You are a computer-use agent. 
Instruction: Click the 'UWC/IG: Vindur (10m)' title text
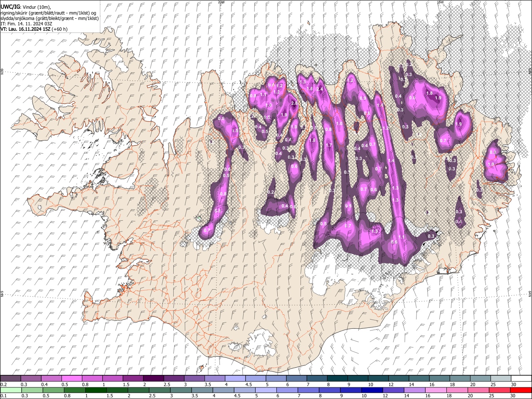[26, 6]
